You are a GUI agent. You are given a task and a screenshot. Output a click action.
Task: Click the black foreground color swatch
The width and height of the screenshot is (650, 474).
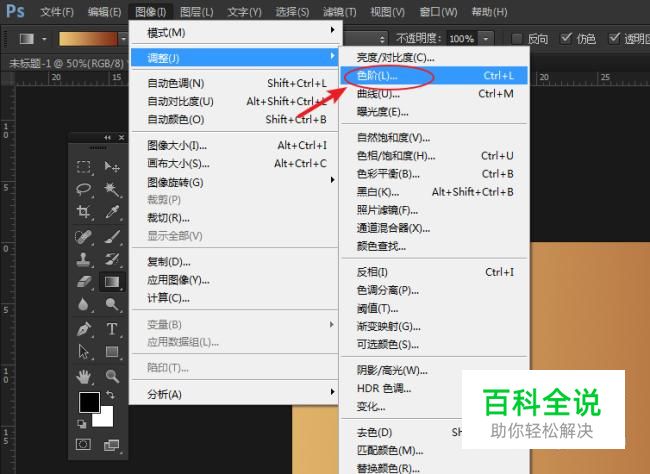[89, 402]
